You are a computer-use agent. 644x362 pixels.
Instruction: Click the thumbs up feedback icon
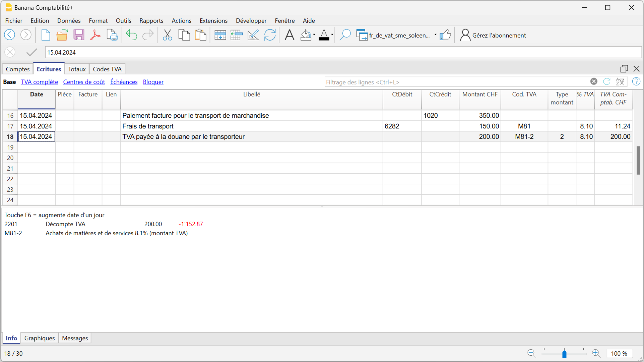tap(445, 35)
